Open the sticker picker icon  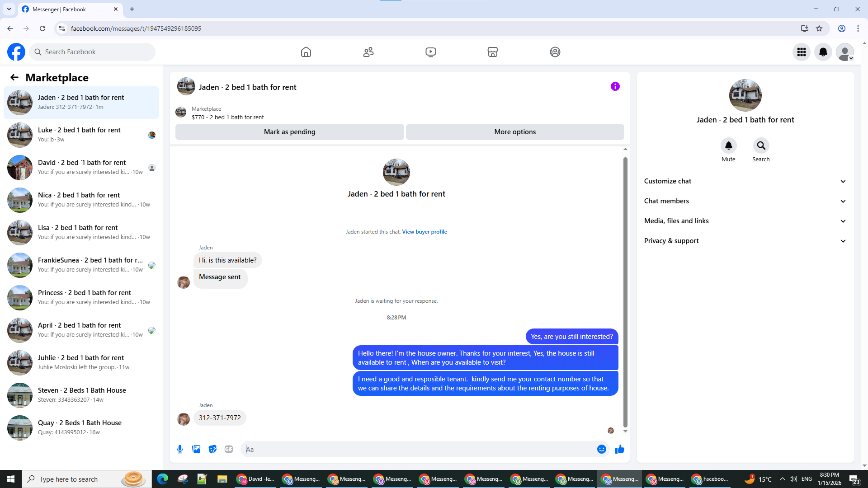212,449
